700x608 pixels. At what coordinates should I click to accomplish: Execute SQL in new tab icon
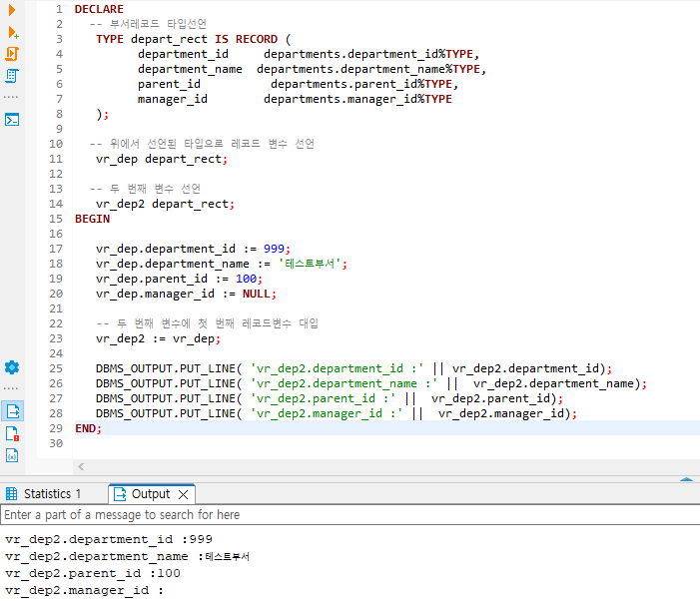(13, 32)
